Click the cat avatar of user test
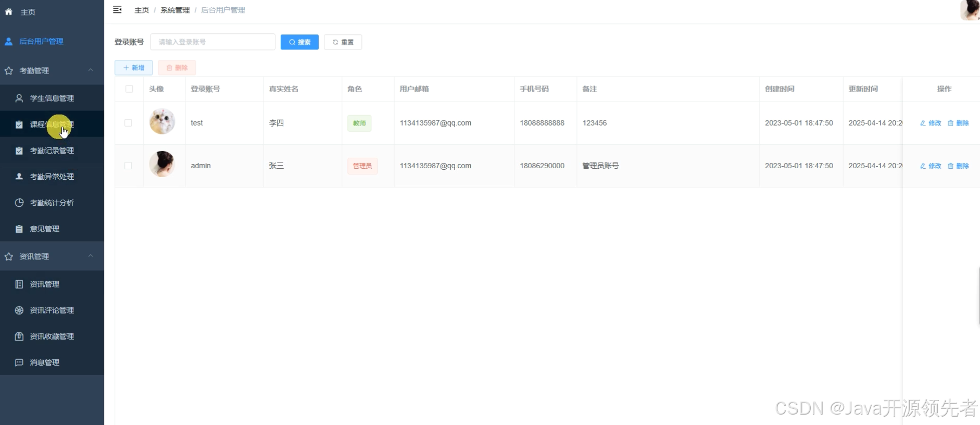Image resolution: width=980 pixels, height=425 pixels. pyautogui.click(x=162, y=122)
